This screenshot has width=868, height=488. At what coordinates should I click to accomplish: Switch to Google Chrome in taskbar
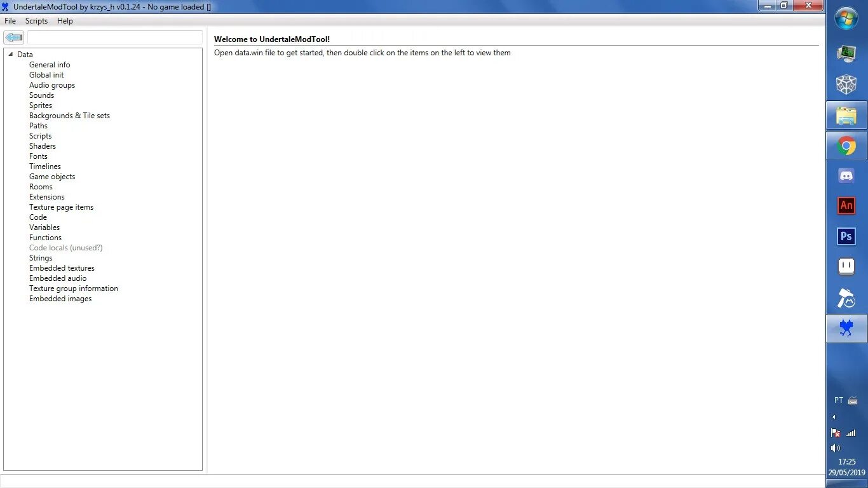(846, 147)
